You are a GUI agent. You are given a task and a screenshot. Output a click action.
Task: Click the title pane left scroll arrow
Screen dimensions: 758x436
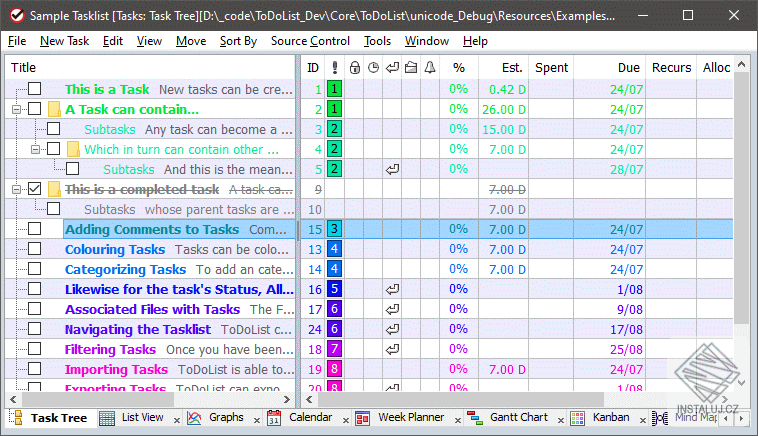[x=14, y=399]
